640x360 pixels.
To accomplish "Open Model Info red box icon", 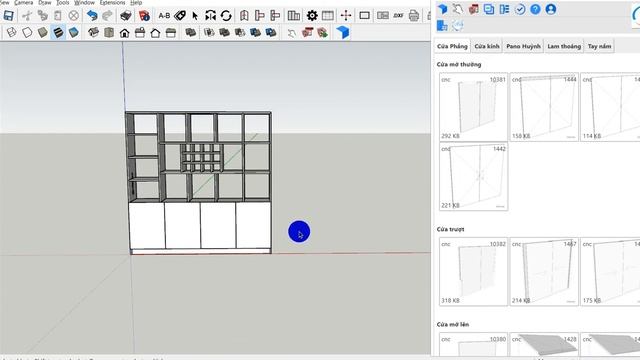I will coord(144,16).
